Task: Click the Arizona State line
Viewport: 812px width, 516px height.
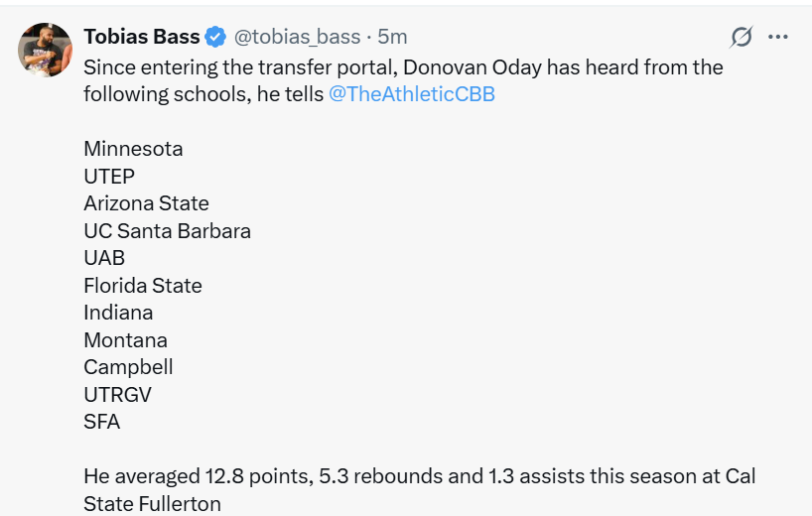Action: [146, 203]
